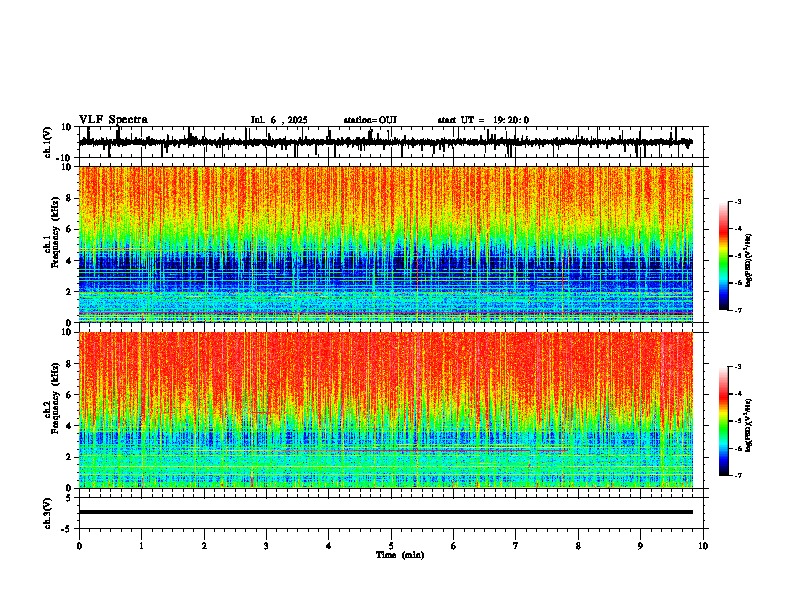Click the "8" kHz tick of ch.2 spectrogram
Viewport: 792px width, 612px height.
[x=70, y=364]
